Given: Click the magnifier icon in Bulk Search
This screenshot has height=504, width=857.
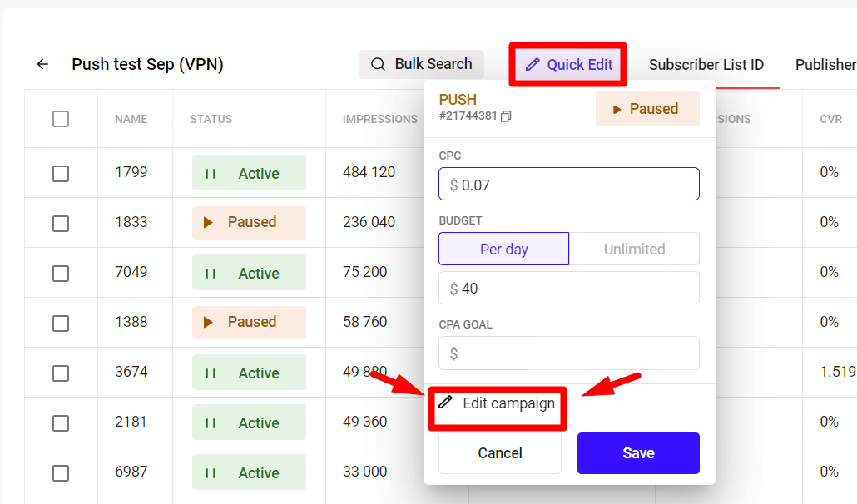Looking at the screenshot, I should coord(378,64).
